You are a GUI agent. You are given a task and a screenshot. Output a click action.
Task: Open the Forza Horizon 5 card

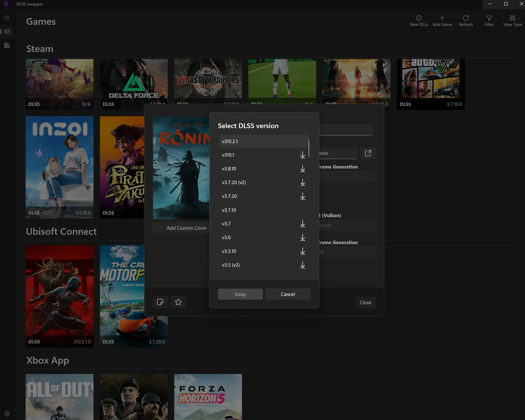point(208,397)
